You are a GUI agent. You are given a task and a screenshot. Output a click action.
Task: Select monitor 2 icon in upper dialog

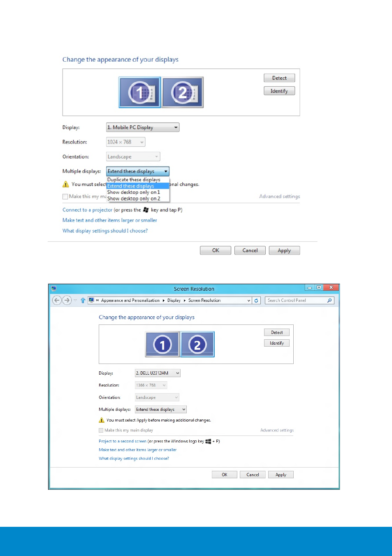[x=183, y=92]
